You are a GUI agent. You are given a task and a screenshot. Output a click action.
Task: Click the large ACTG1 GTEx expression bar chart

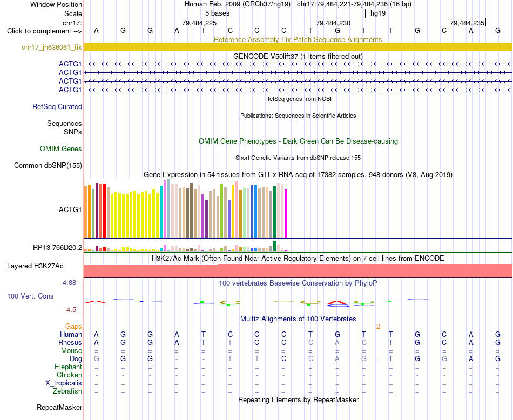click(186, 208)
